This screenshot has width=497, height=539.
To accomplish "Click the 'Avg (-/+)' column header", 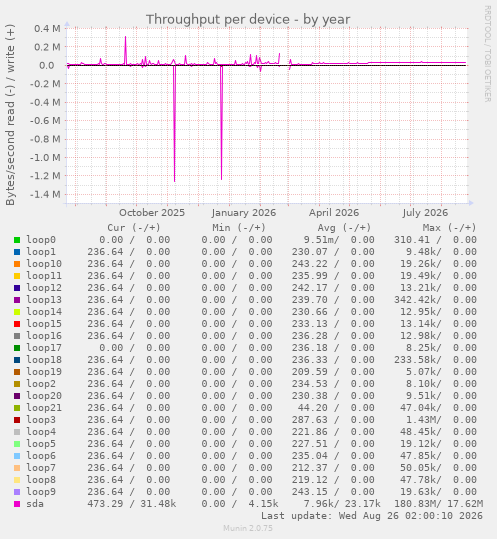I will pyautogui.click(x=344, y=228).
